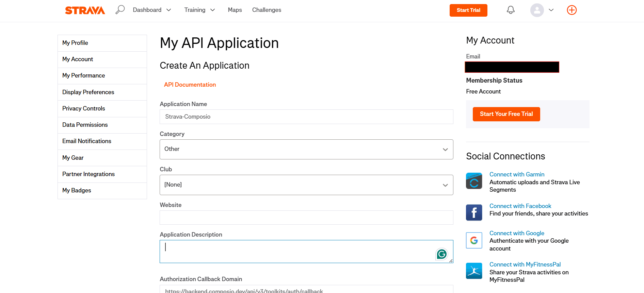The image size is (644, 293).
Task: Click the orange plus upload icon
Action: coord(571,10)
